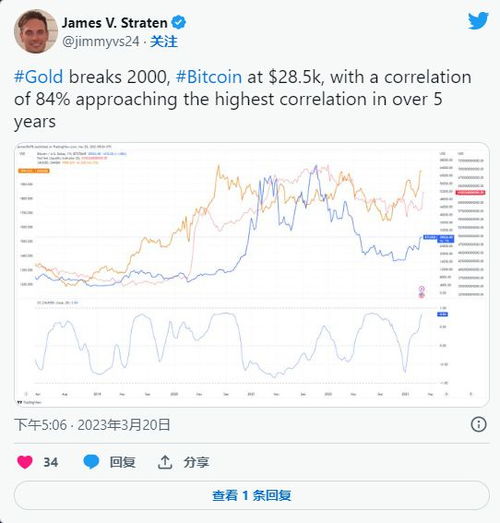Follow the account via 关注 link

point(163,42)
